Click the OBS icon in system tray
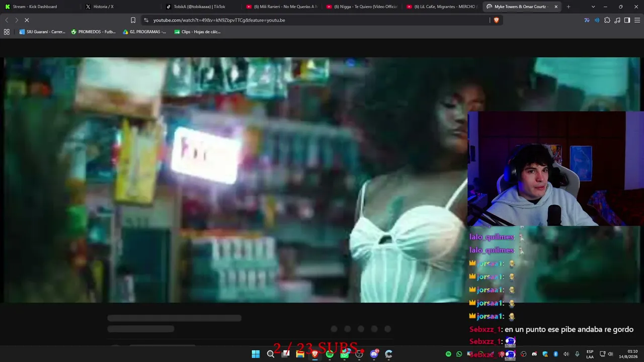The height and width of the screenshot is (362, 644). tap(524, 354)
